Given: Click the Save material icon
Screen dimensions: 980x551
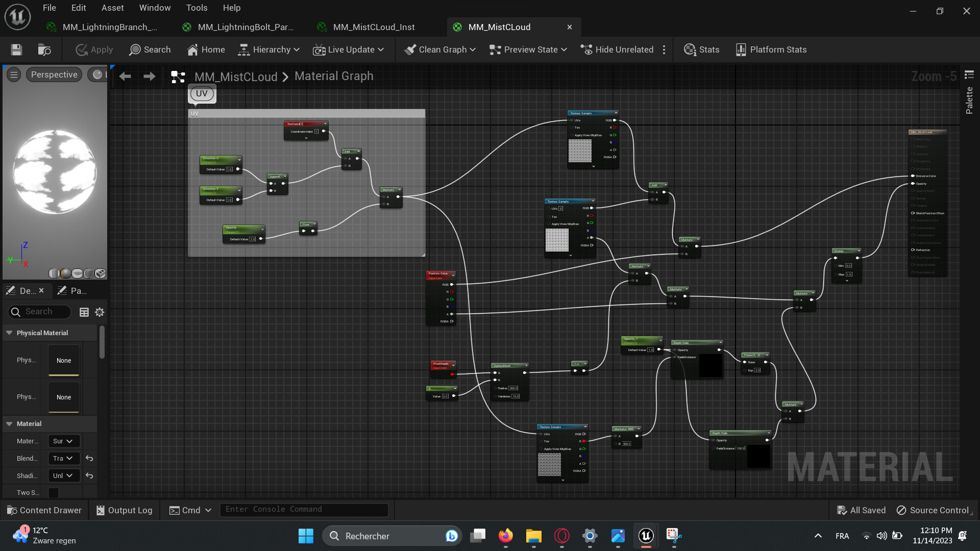Looking at the screenshot, I should pos(16,49).
